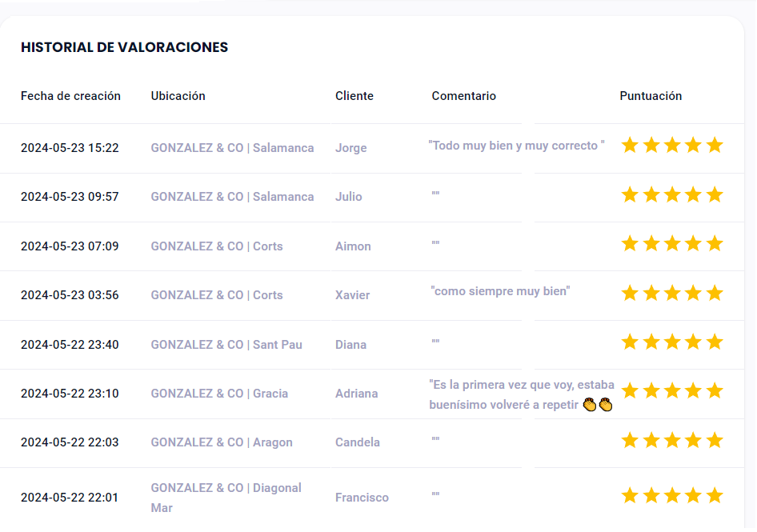Image resolution: width=757 pixels, height=532 pixels.
Task: Click the comment "Todo muy bien y muy correcto"
Action: (x=516, y=146)
